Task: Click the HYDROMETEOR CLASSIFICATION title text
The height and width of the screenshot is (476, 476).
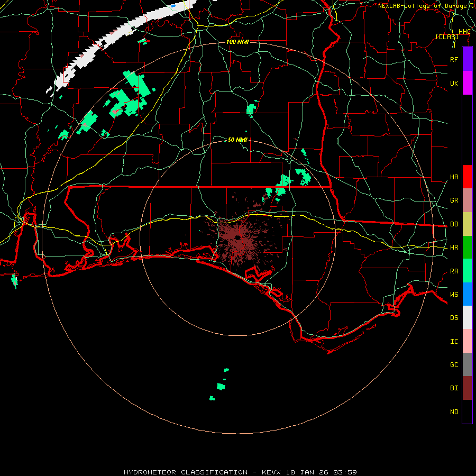Action: pos(186,472)
